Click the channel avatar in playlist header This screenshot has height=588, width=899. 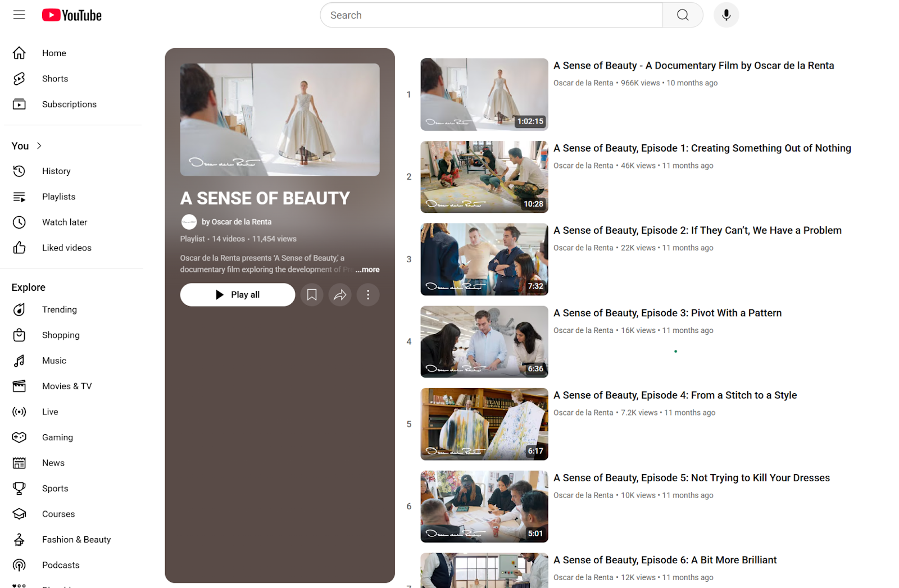click(x=189, y=222)
